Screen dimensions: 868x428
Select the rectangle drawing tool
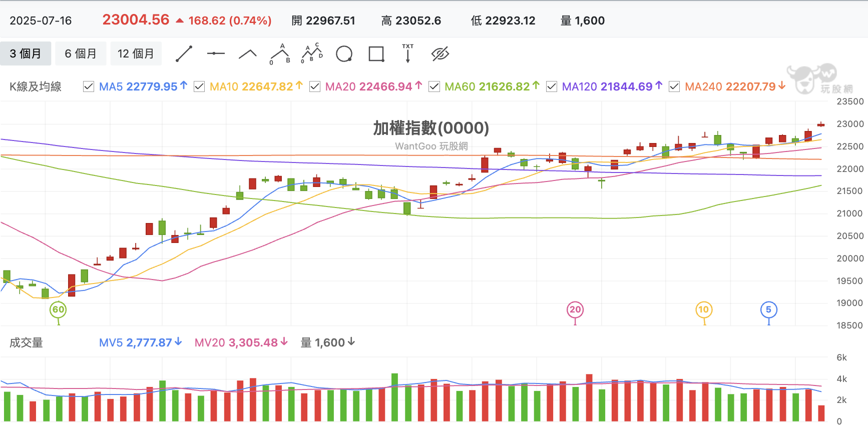(376, 53)
